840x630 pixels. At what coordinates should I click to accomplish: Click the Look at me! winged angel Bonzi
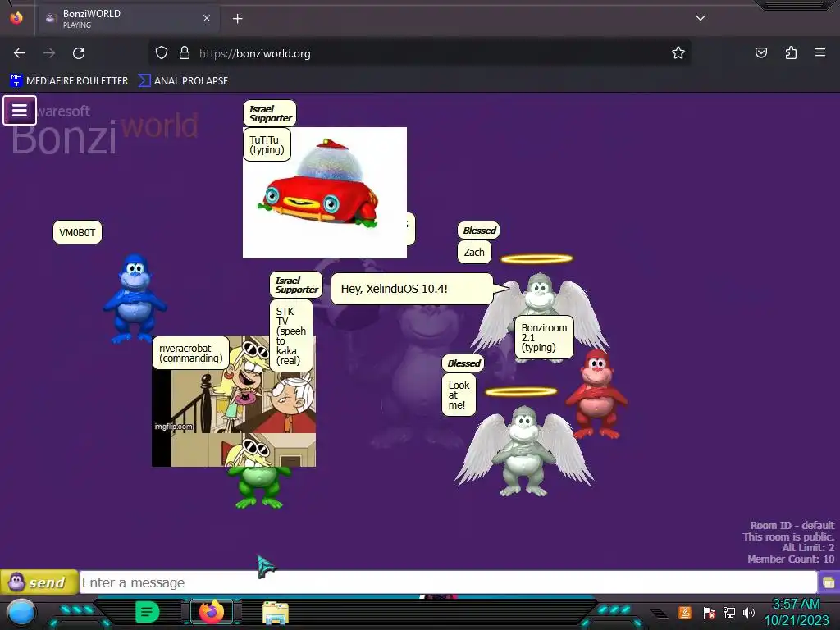(x=524, y=451)
